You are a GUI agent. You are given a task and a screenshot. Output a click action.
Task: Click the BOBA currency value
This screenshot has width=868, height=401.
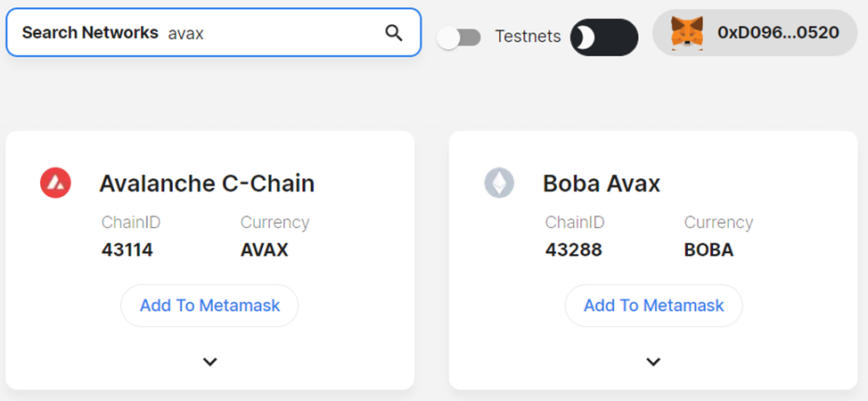click(708, 250)
